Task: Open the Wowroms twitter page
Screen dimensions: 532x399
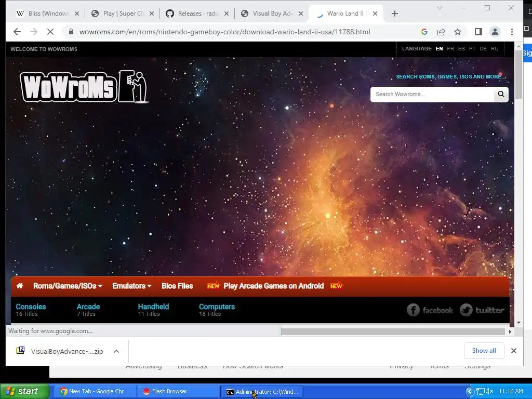Action: point(482,310)
